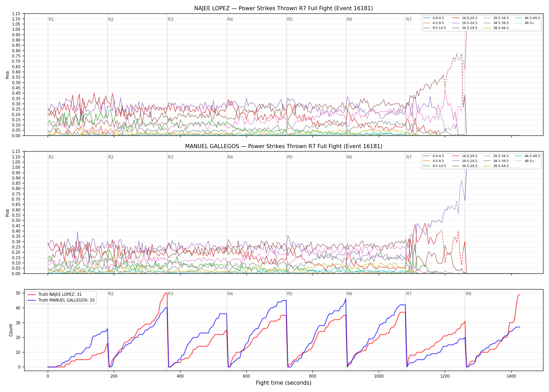This screenshot has height=392, width=549.
Task: Click the x-axis tick label '600'
Action: (x=247, y=376)
